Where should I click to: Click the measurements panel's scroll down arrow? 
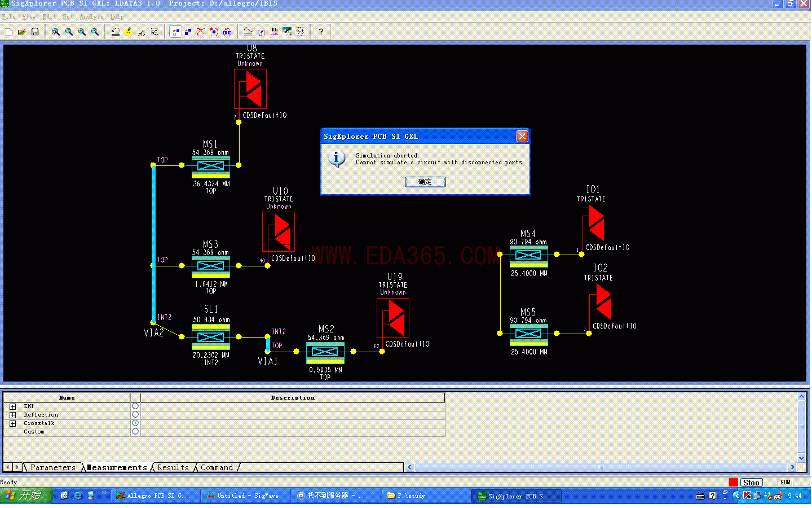(801, 458)
